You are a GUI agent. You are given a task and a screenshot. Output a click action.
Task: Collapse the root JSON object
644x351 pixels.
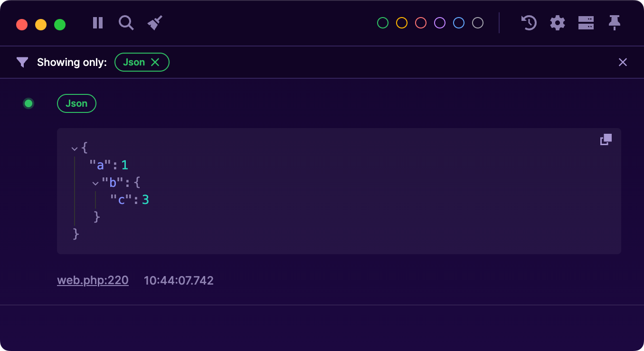click(75, 148)
